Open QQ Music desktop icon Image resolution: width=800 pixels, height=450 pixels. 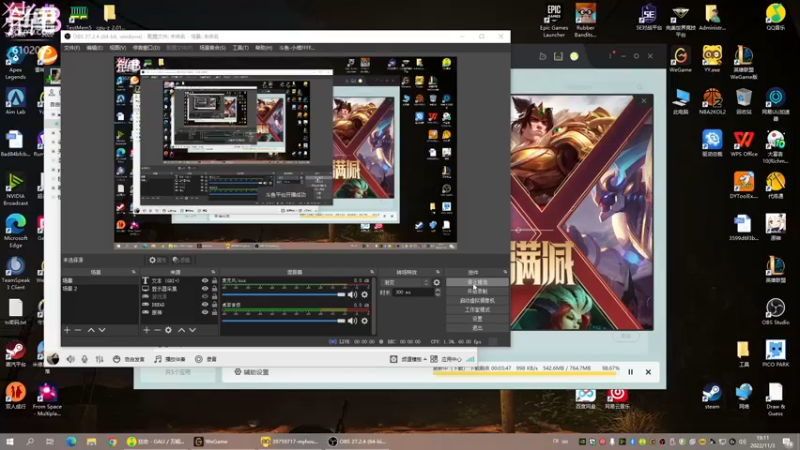(x=776, y=17)
